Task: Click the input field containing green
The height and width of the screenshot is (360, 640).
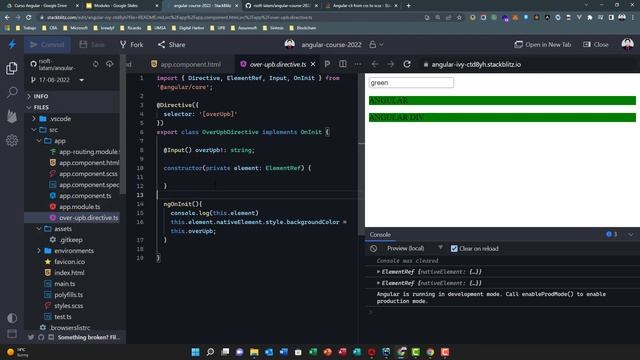Action: coord(411,82)
